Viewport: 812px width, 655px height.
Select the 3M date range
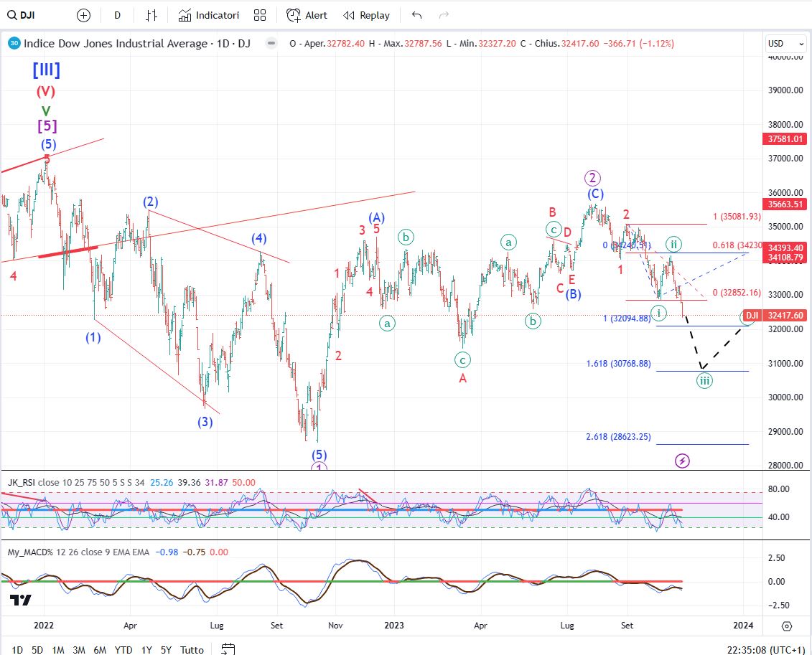tap(79, 649)
